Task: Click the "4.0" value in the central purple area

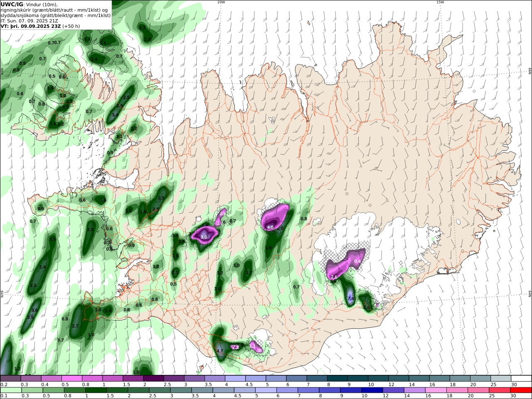Action: tap(270, 228)
